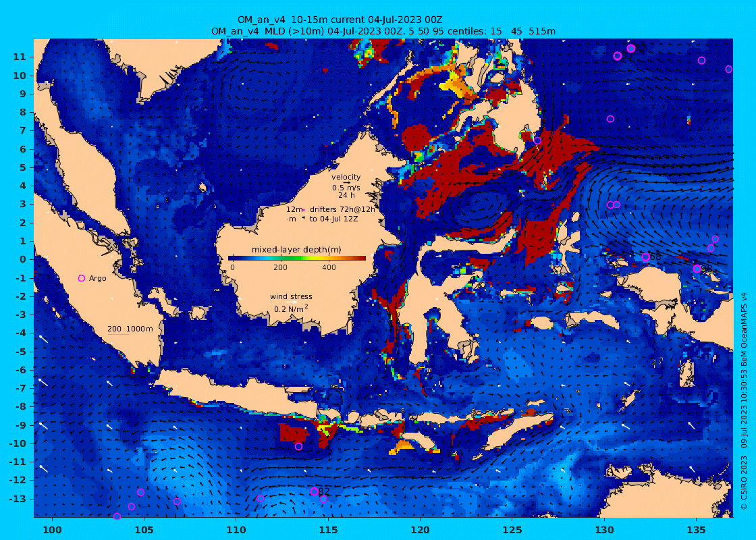The height and width of the screenshot is (540, 756).
Task: Click the latitude axis label 11
Action: (x=20, y=57)
